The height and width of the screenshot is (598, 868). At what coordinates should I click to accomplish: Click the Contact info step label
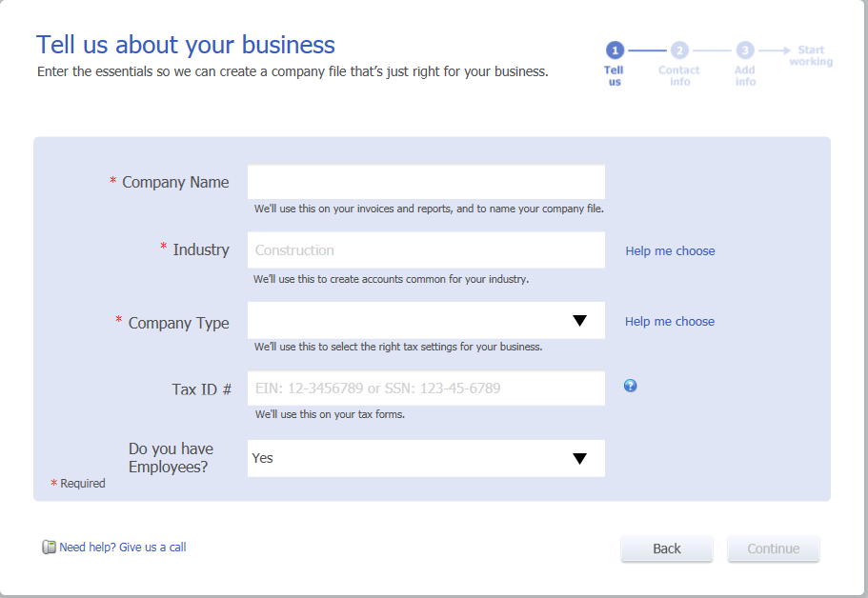coord(679,76)
